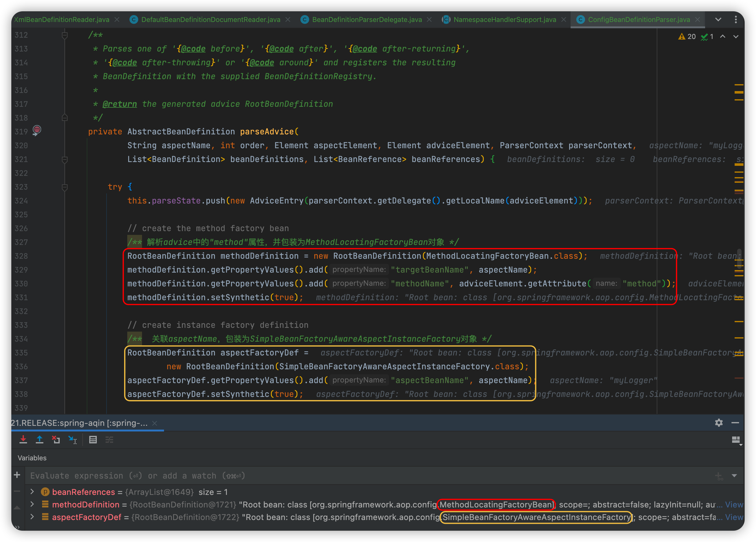756x542 pixels.
Task: Expand the beanReferences variable node
Action: (32, 492)
